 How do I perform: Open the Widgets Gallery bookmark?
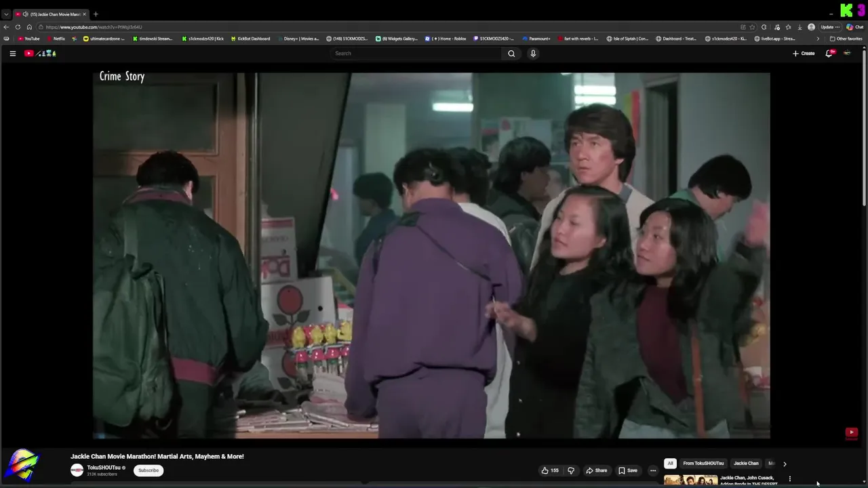(397, 39)
